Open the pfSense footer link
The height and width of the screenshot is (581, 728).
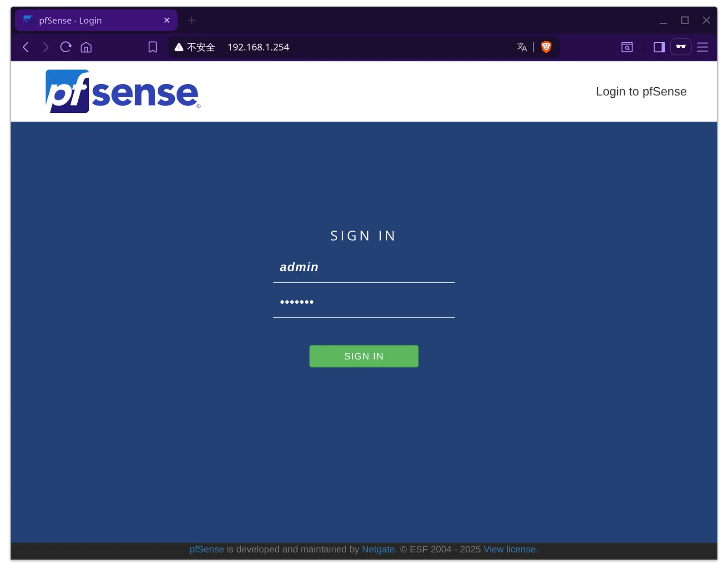coord(207,549)
